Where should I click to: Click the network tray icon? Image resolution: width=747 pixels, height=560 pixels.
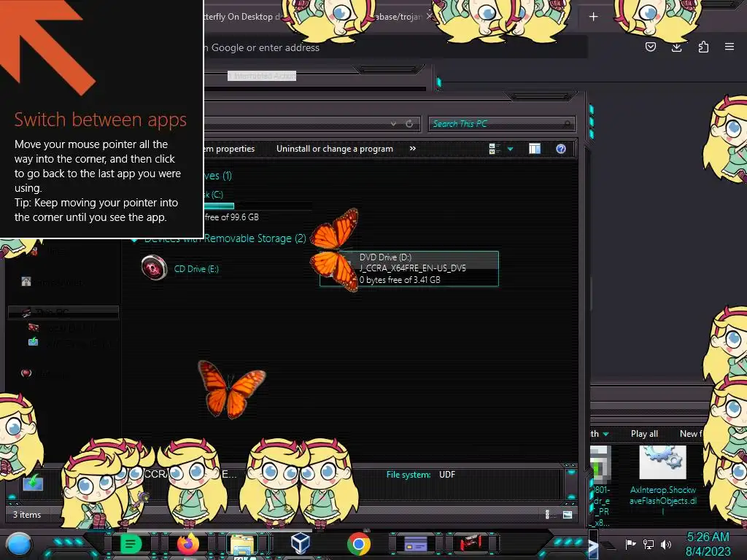click(649, 544)
